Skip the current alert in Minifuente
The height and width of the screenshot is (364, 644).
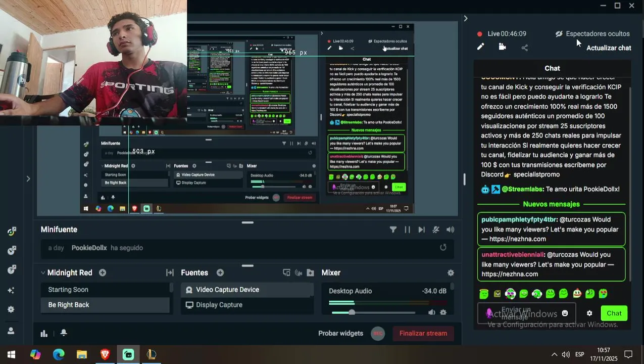421,230
